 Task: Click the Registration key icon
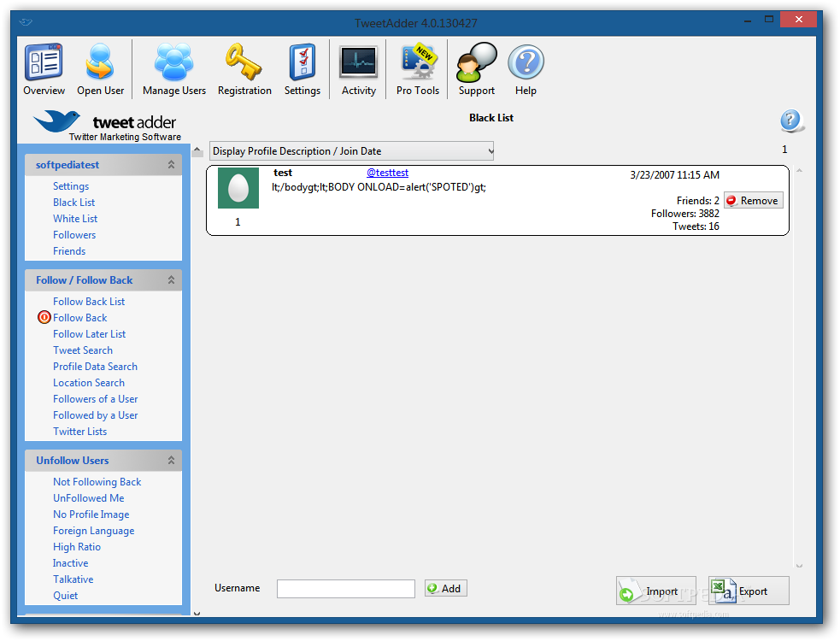244,70
